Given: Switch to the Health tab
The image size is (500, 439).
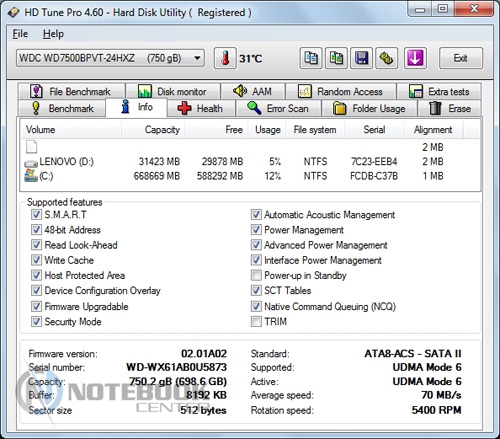Looking at the screenshot, I should (x=201, y=108).
